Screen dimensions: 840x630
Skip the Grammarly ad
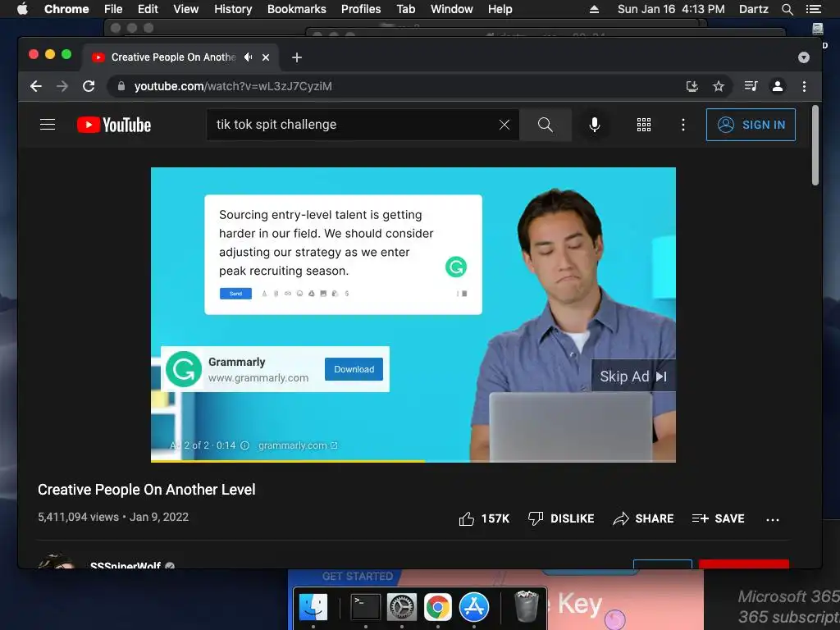(x=632, y=377)
